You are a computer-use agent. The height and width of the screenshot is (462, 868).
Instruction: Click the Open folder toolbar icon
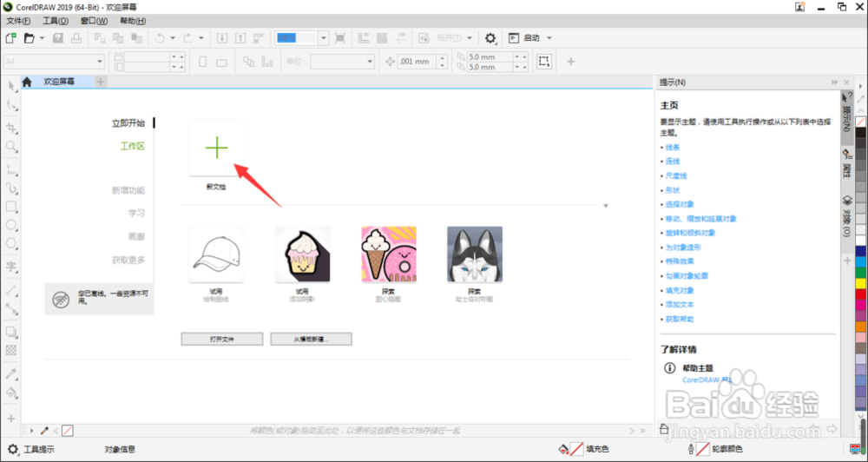(x=30, y=38)
